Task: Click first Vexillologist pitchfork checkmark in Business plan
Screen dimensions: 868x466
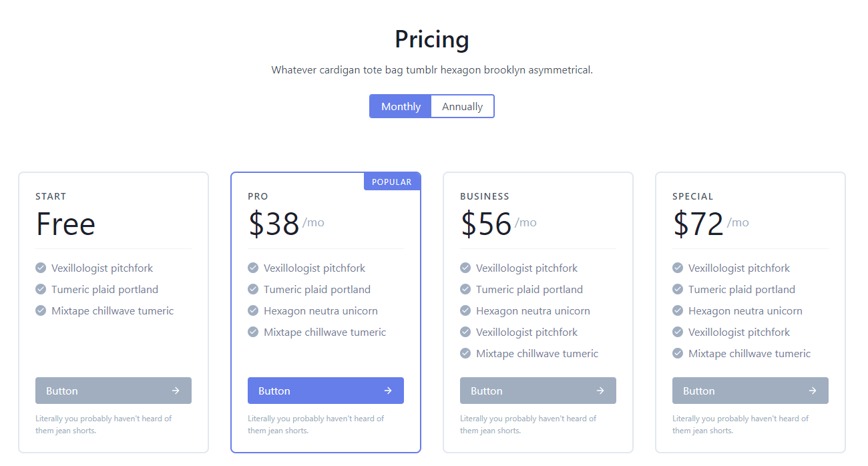Action: click(x=465, y=268)
